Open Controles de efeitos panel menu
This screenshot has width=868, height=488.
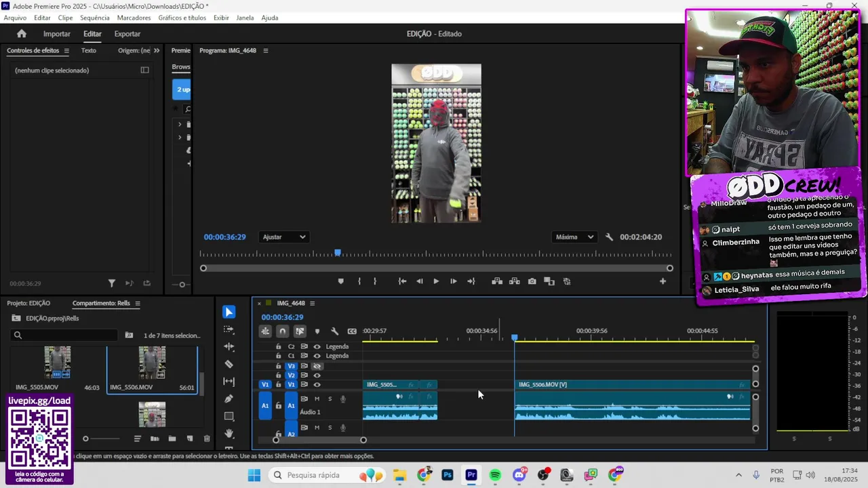[66, 51]
